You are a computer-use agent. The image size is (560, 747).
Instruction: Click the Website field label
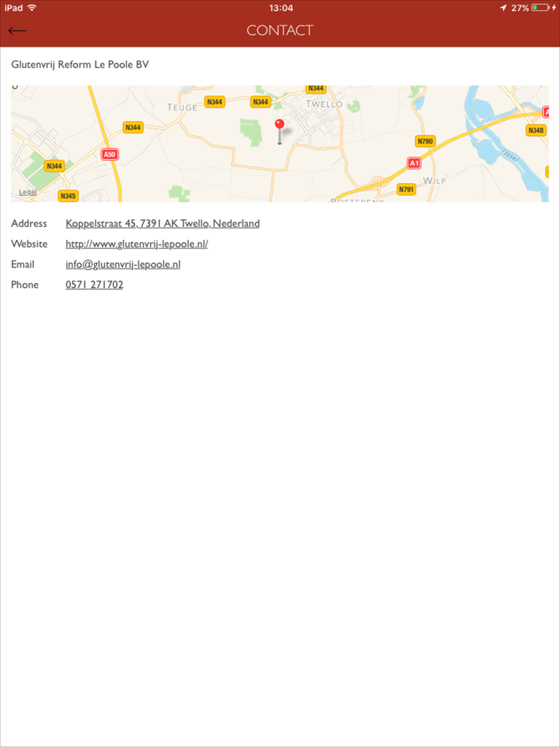pos(29,244)
